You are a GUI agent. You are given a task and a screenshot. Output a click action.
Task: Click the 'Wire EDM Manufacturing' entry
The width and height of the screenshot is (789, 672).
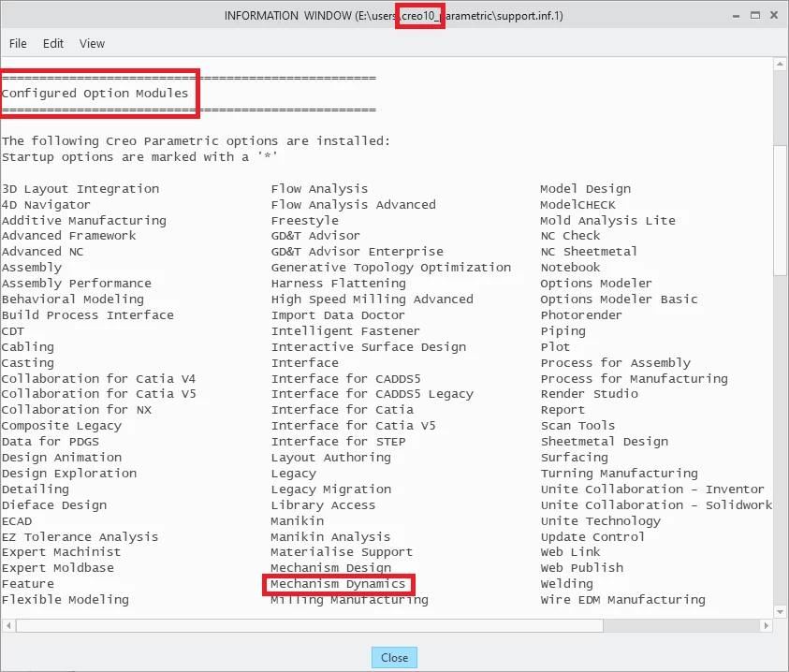point(623,600)
